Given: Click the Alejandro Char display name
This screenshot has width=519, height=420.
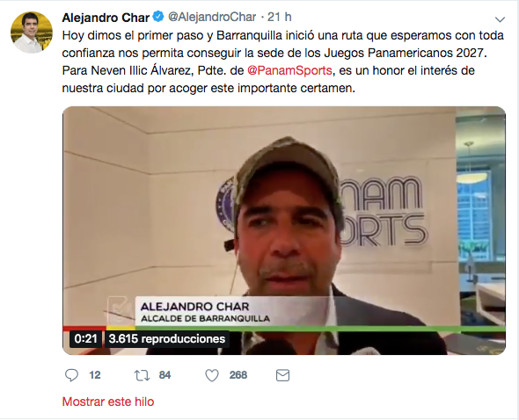Looking at the screenshot, I should (x=106, y=18).
